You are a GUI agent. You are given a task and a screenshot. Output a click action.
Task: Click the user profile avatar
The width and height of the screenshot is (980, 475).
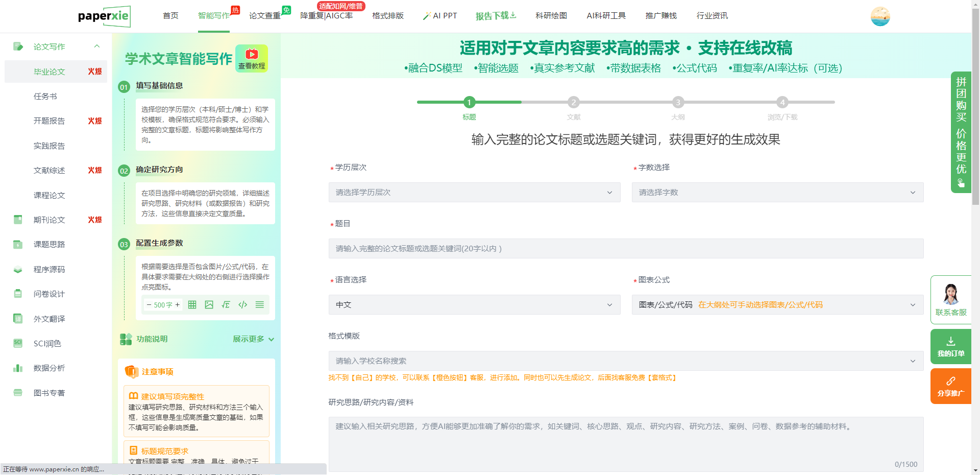click(880, 16)
